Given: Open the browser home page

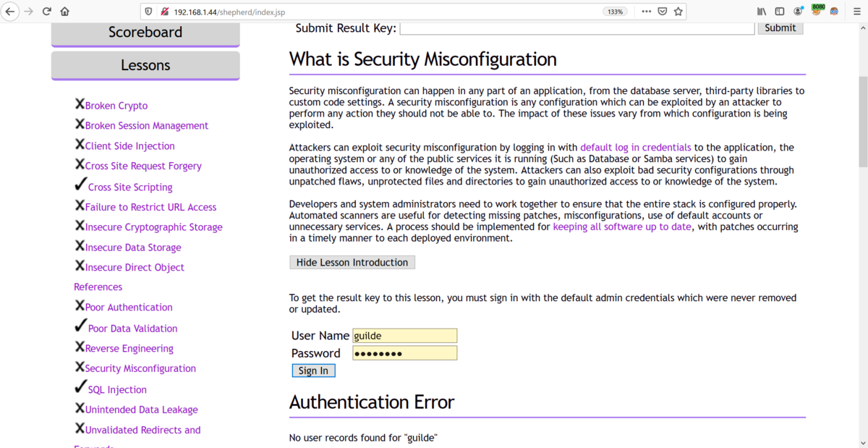Looking at the screenshot, I should coord(65,12).
